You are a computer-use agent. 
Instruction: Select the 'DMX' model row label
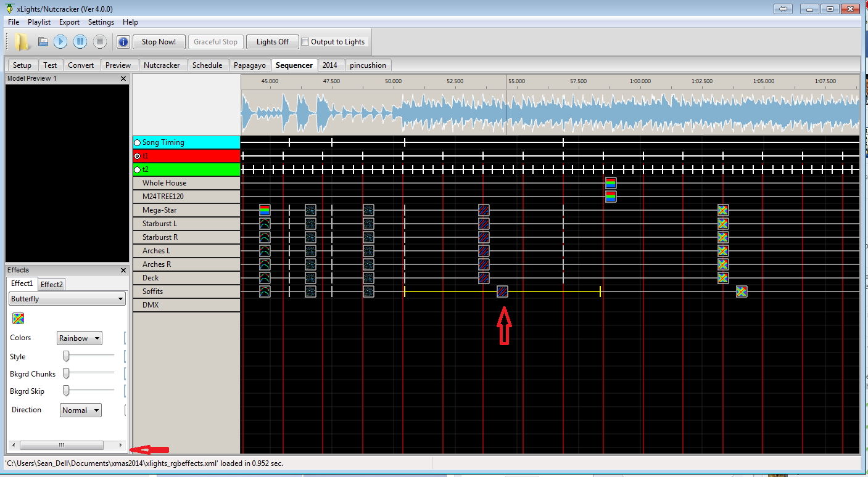pos(186,305)
